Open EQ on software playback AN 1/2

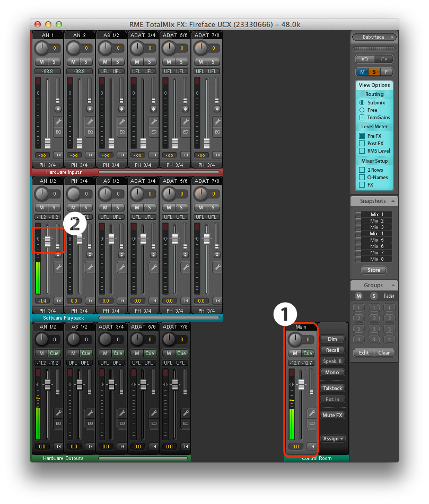pyautogui.click(x=58, y=278)
